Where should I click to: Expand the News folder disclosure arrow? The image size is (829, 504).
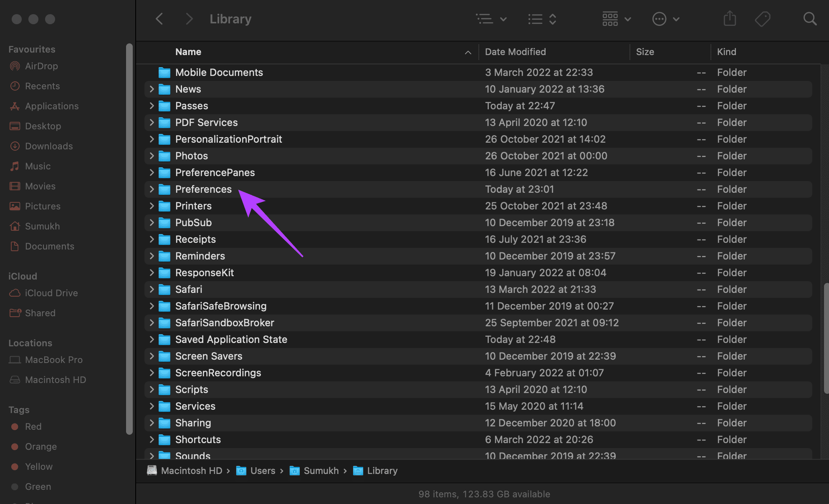(152, 89)
